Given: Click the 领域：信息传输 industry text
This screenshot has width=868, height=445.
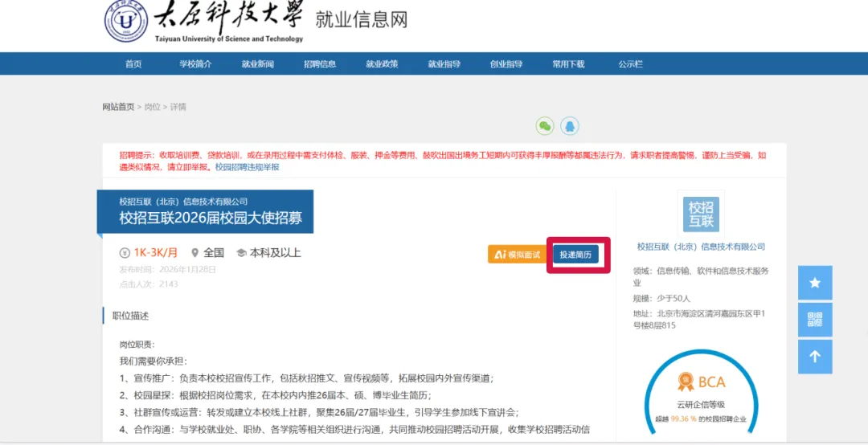Looking at the screenshot, I should (x=701, y=277).
